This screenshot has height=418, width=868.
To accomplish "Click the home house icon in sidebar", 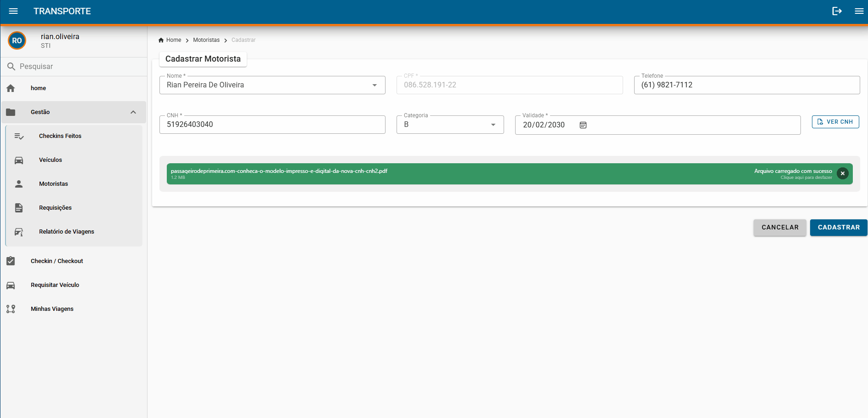I will 11,88.
